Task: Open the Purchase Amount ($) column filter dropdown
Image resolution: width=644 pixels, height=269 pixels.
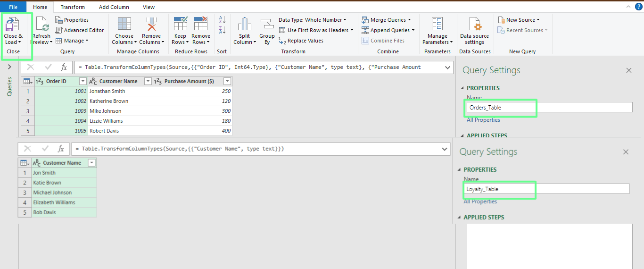Action: pos(227,81)
